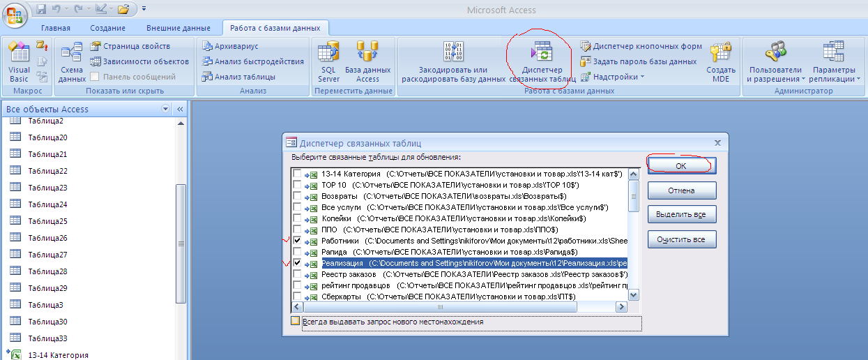Open Customize Quick Access Toolbar dropdown
The image size is (868, 360).
144,9
